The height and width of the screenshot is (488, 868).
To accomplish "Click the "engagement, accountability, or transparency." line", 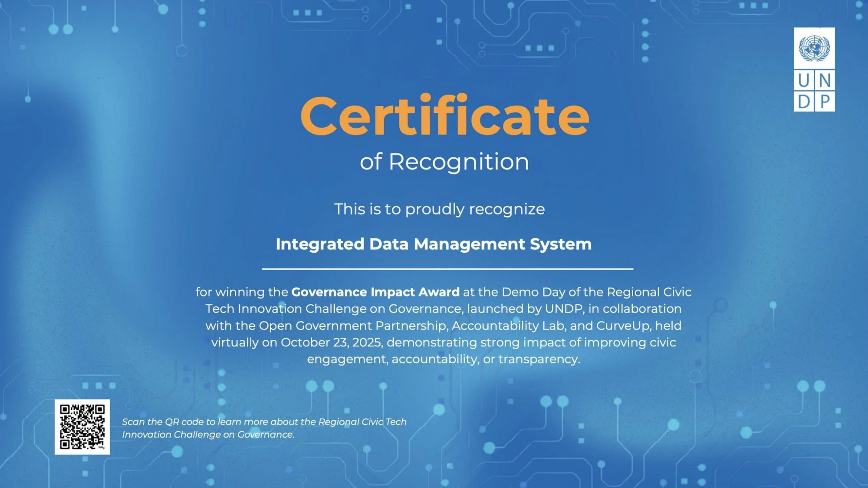I will point(444,359).
